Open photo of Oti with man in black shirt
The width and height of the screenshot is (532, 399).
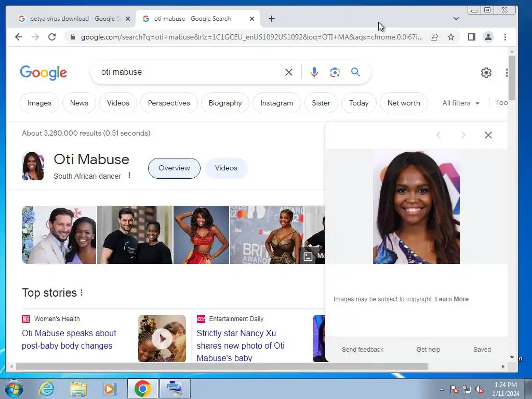click(x=135, y=235)
